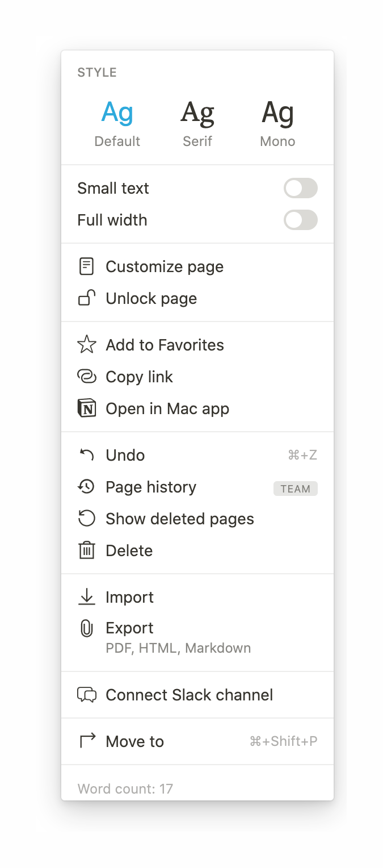Screen dimensions: 383x868
Task: Click the star icon beside Add to Favorites
Action: [x=86, y=344]
